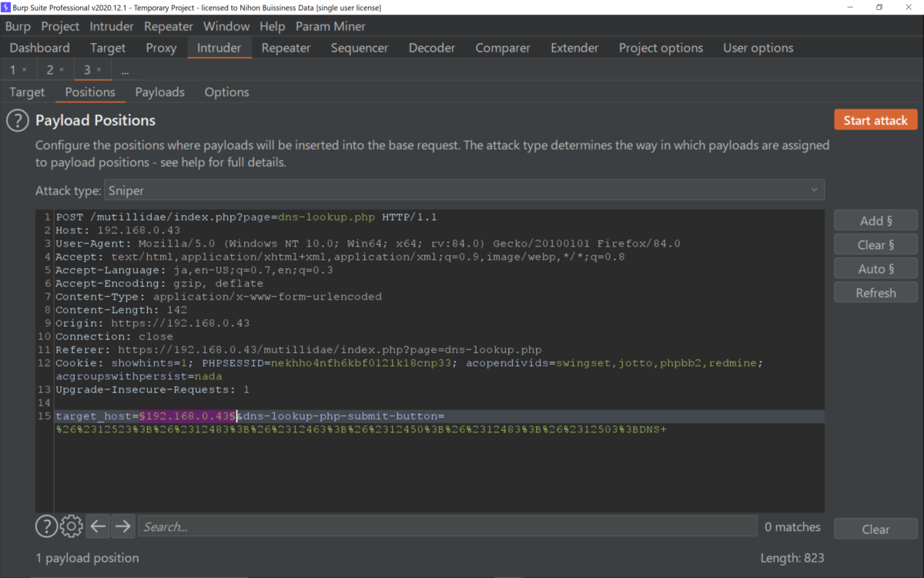Click the POST request line text

(x=246, y=217)
